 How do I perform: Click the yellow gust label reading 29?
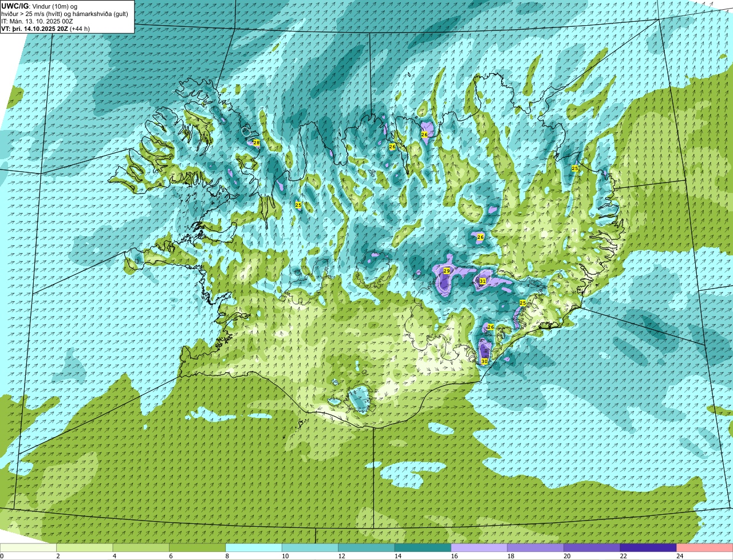pyautogui.click(x=447, y=270)
